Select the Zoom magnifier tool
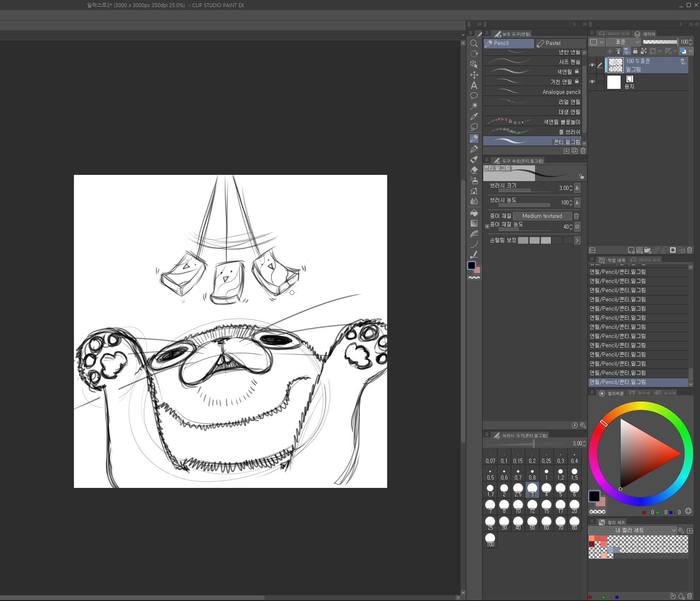 coord(474,43)
